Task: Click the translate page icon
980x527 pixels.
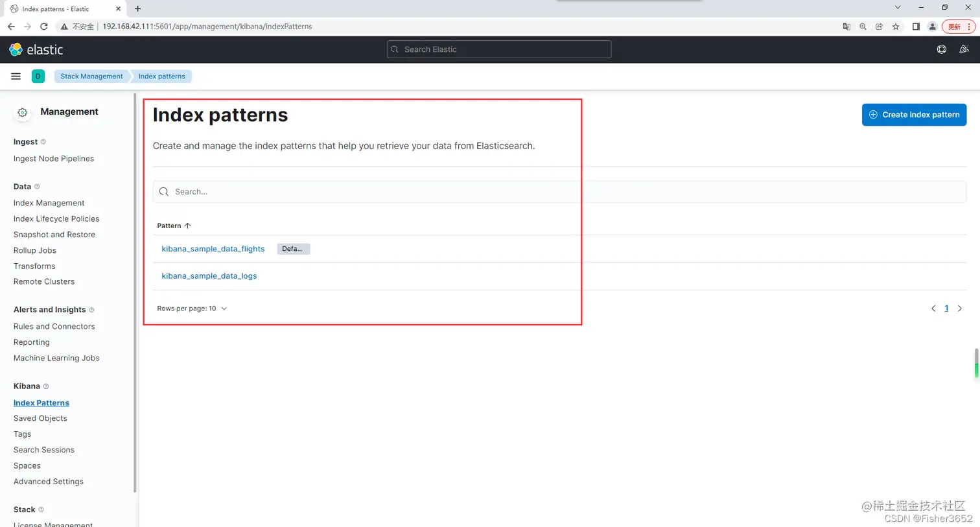Action: click(x=846, y=27)
